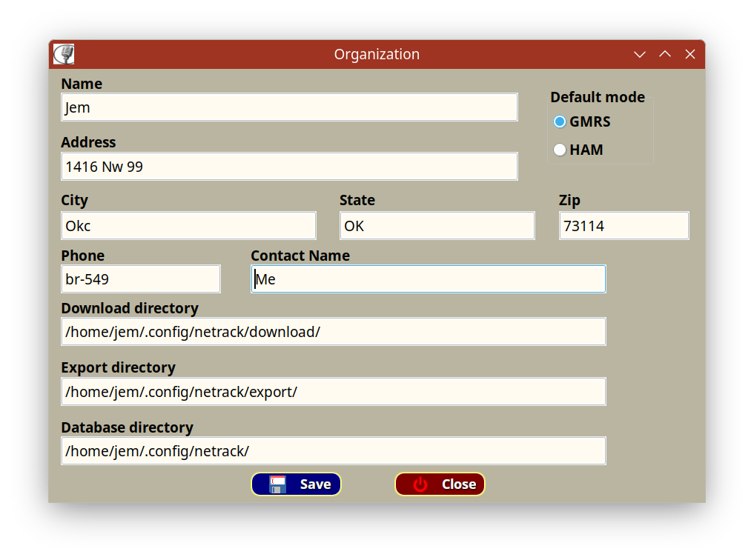Select the GMRS default mode
The width and height of the screenshot is (754, 560).
(x=560, y=121)
